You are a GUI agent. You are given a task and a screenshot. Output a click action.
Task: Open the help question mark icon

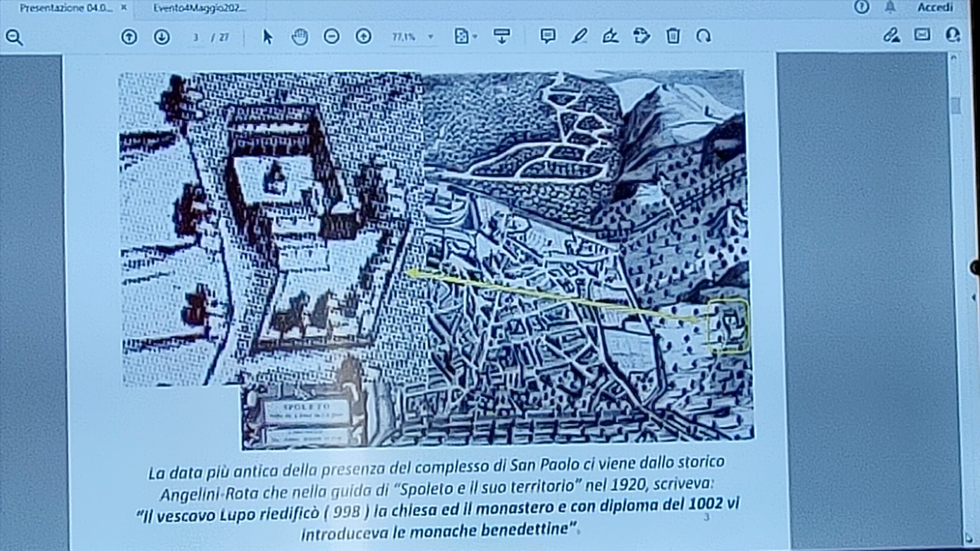click(862, 7)
